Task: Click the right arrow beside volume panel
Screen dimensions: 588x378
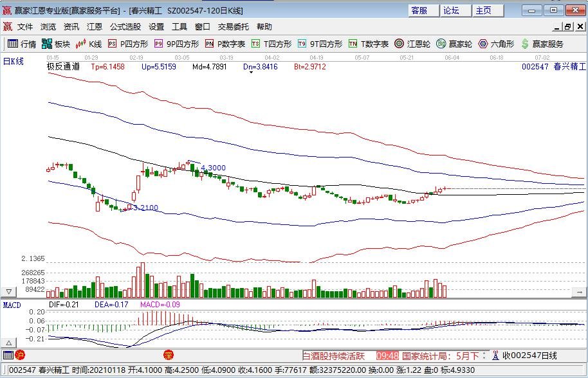Action: point(578,291)
